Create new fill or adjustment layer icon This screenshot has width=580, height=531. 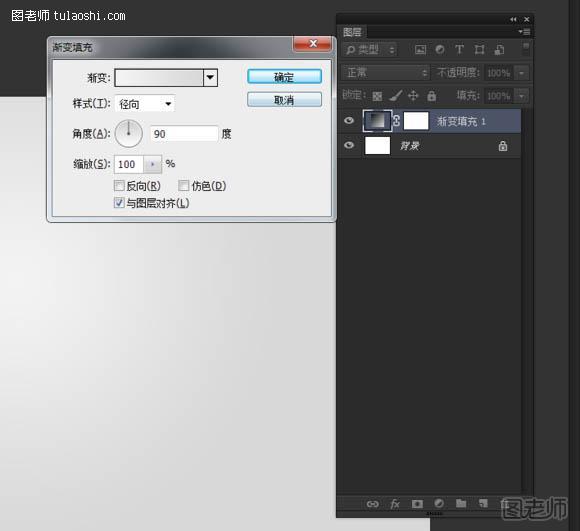tap(439, 503)
